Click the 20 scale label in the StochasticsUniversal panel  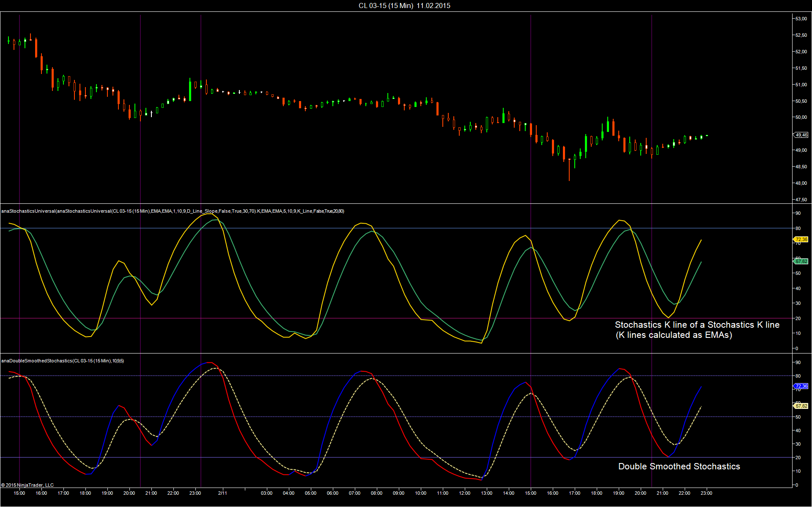tap(798, 318)
